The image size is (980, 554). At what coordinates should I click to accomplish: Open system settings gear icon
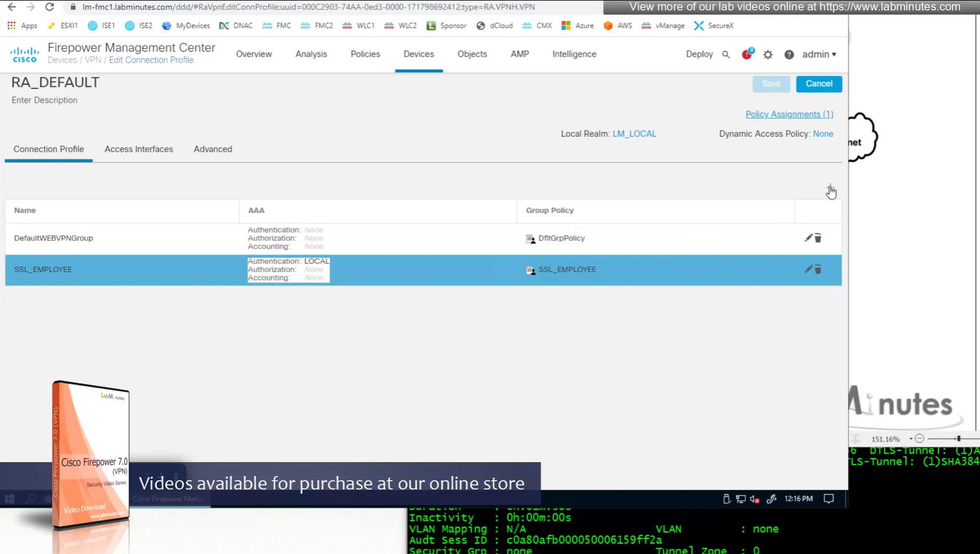768,54
